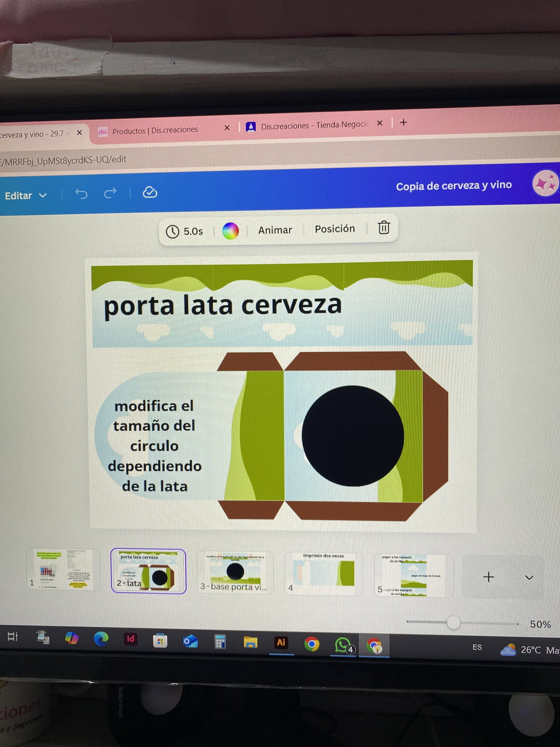Screen dimensions: 560x747
Task: Click the Posición button
Action: tap(335, 229)
